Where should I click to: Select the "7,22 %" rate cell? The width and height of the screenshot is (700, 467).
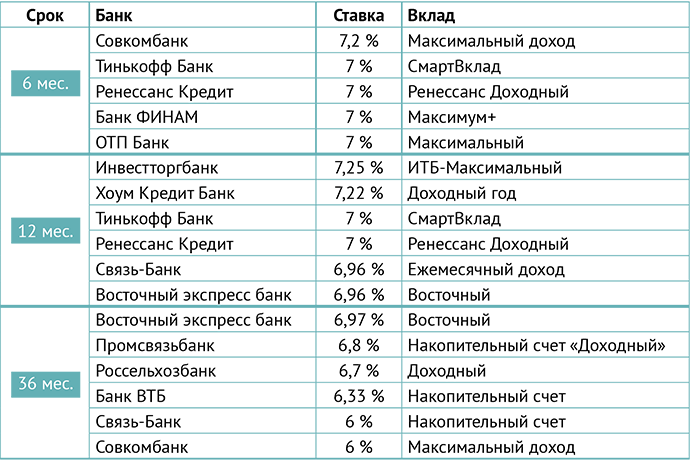(358, 193)
